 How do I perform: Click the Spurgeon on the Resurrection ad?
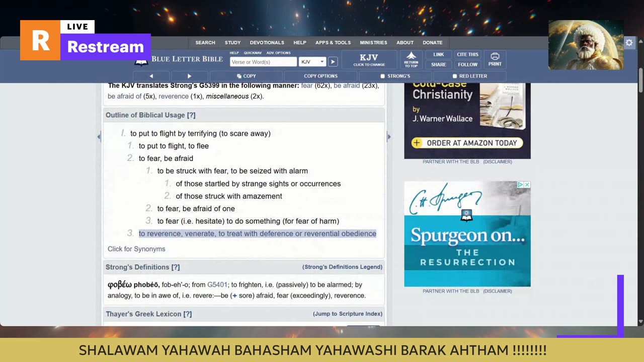click(x=467, y=234)
